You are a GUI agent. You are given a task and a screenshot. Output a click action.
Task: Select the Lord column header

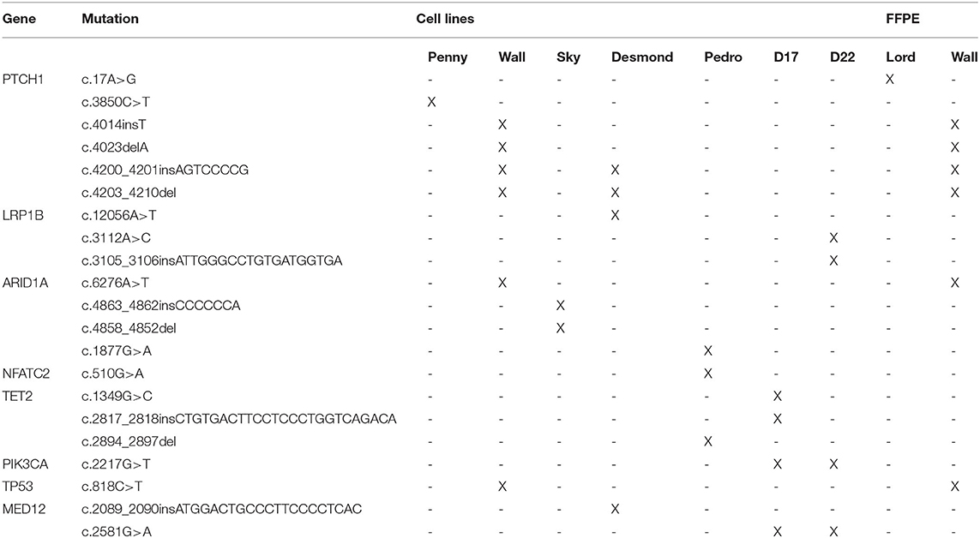(900, 57)
